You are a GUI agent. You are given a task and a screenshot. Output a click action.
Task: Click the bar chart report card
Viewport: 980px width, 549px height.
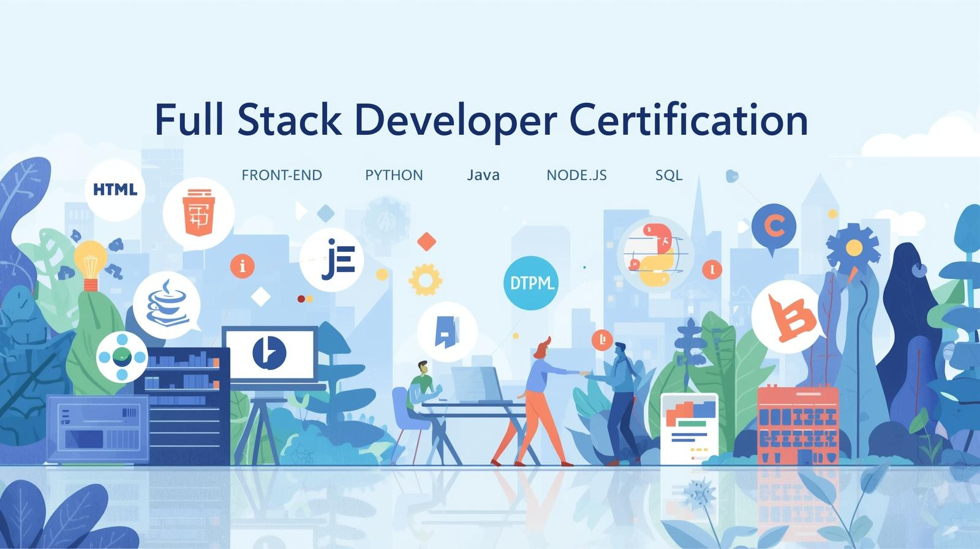(689, 428)
